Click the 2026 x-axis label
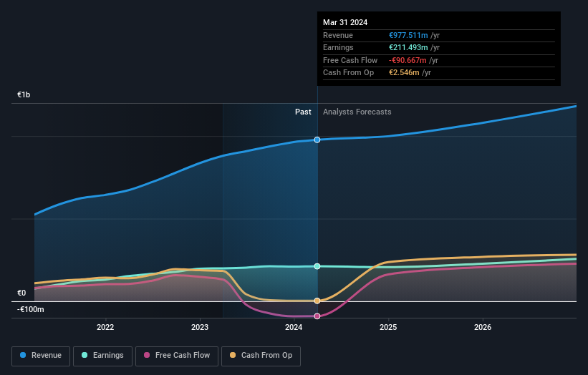Screen dimensions: 588x375 point(483,327)
